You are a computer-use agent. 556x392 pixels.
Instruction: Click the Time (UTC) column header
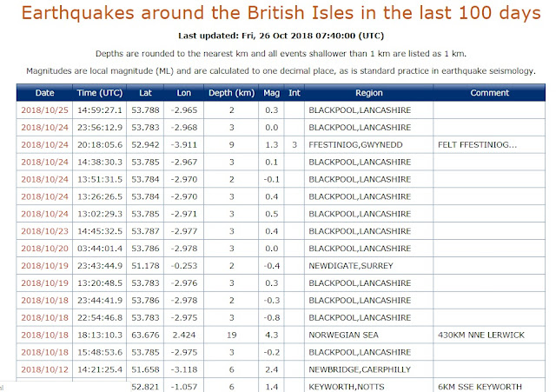point(98,92)
